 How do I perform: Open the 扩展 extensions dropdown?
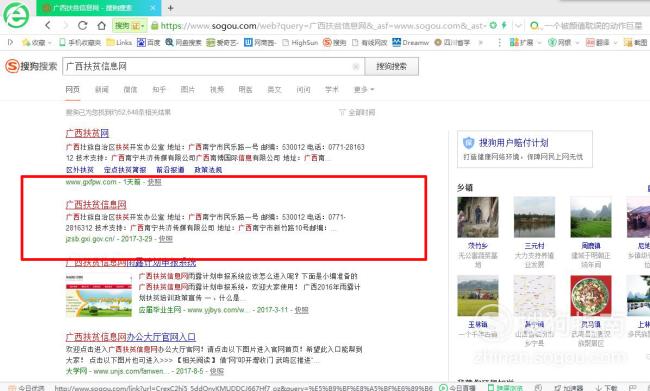(x=525, y=42)
